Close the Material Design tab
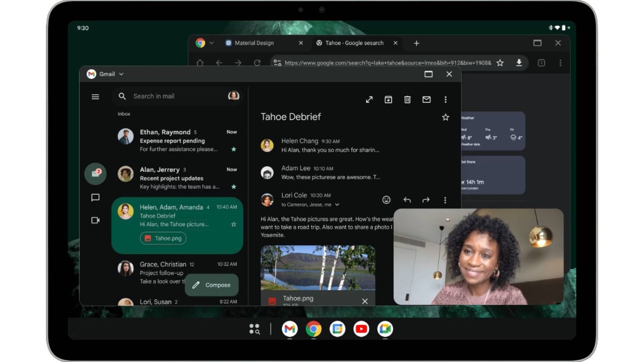The height and width of the screenshot is (362, 644). [x=301, y=43]
